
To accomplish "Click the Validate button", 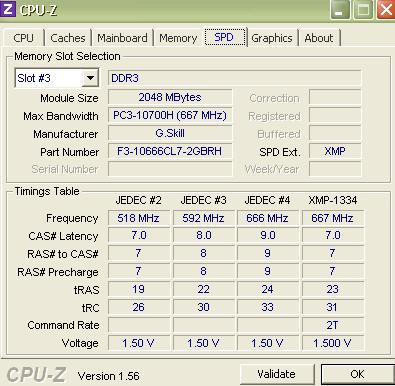I will 276,374.
